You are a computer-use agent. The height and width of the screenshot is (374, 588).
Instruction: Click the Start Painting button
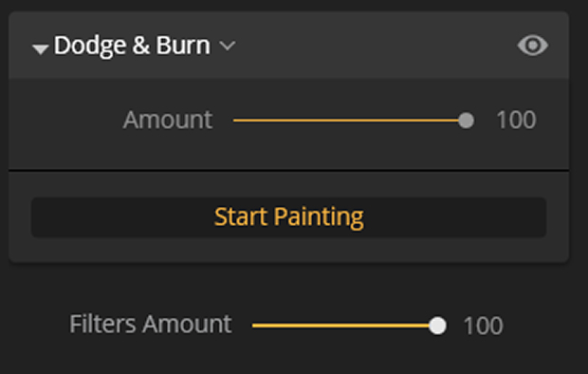coord(288,217)
